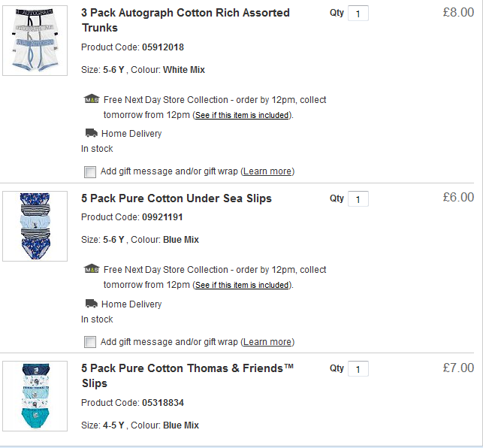
Task: Click the M&S store collection icon for Autograph Trunks
Action: (x=91, y=99)
